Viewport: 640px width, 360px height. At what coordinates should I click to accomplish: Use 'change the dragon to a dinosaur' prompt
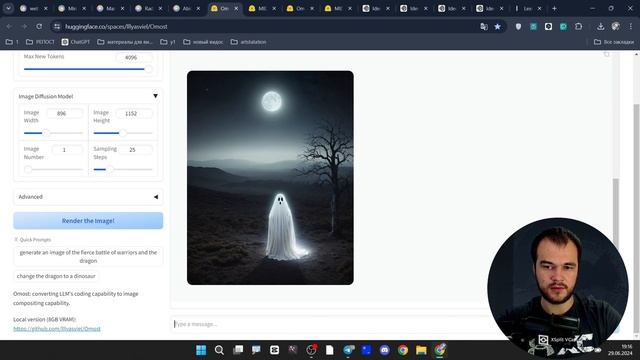[x=56, y=276]
